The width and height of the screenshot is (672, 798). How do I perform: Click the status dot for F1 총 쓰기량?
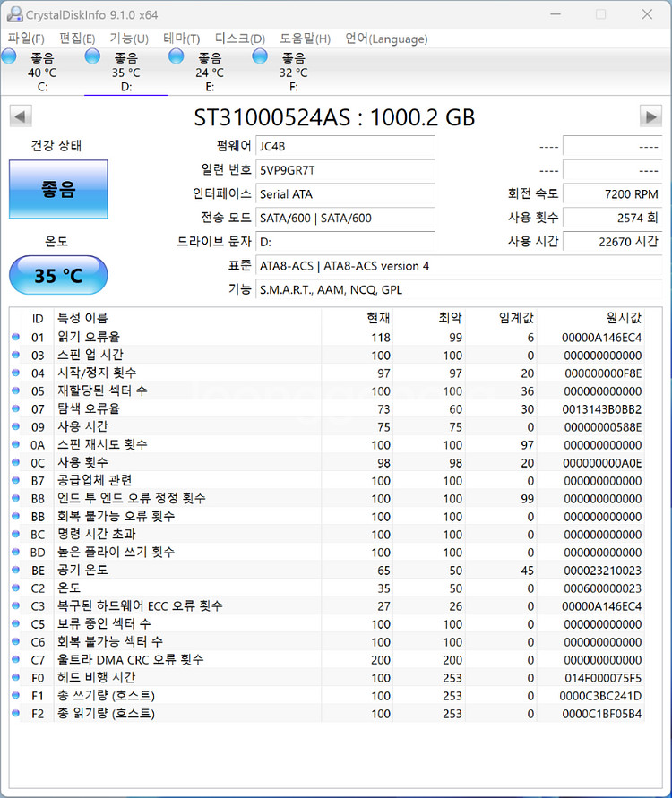(x=16, y=695)
